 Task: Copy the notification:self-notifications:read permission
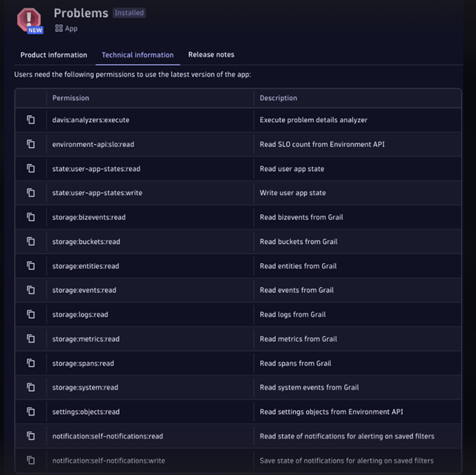click(31, 436)
